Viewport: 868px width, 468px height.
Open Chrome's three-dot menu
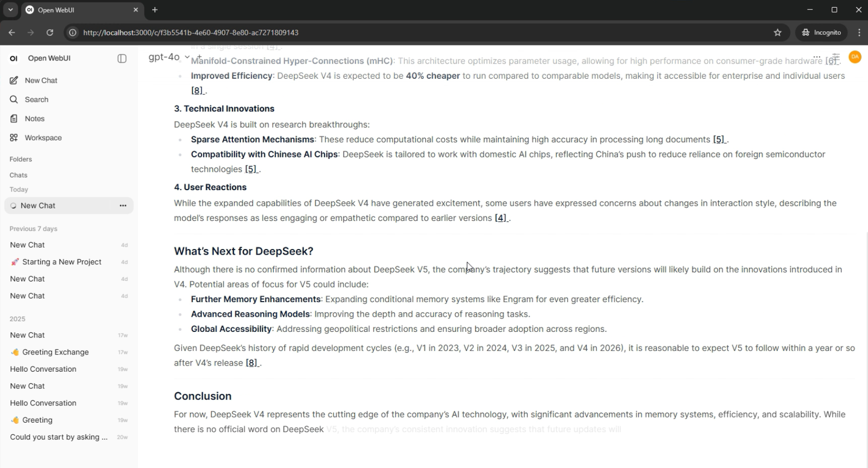click(859, 32)
